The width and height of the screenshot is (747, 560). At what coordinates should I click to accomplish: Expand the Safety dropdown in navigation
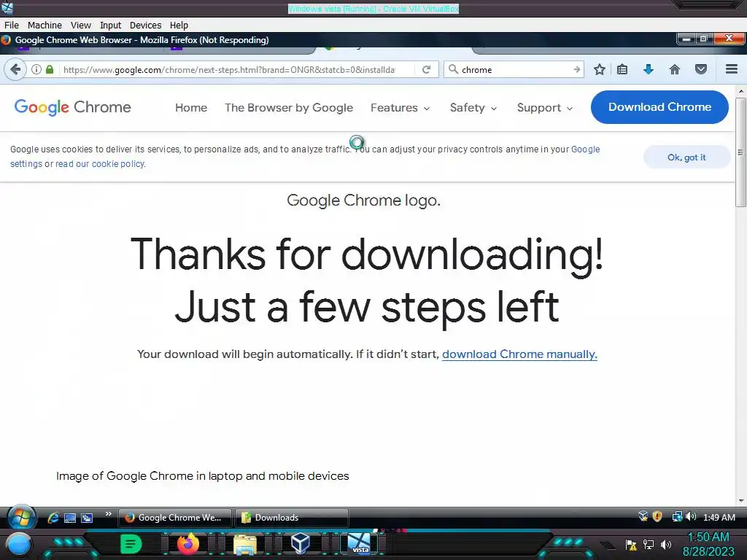[x=473, y=108]
